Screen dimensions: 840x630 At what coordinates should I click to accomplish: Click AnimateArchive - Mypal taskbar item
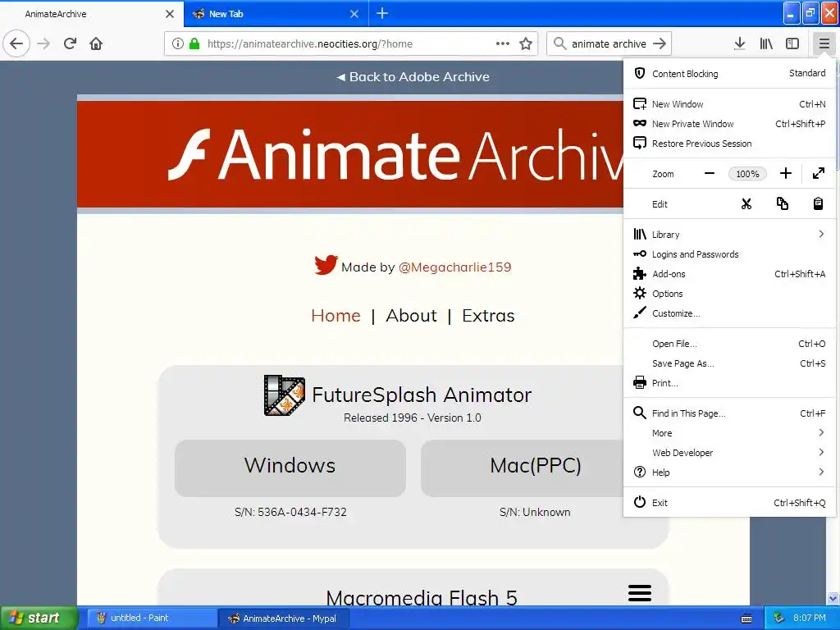click(284, 618)
